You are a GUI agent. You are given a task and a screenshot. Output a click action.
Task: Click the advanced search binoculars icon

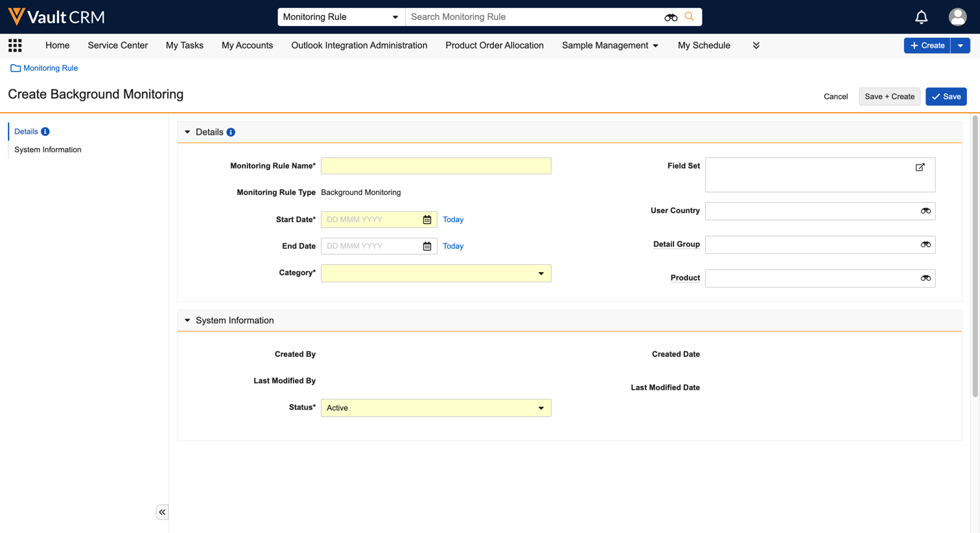(x=671, y=17)
